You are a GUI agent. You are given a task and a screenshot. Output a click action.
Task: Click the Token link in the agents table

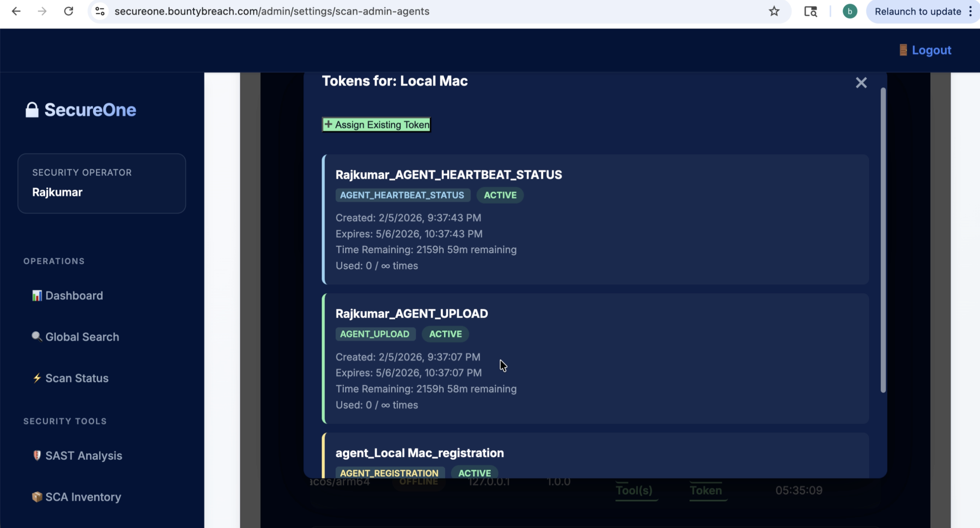[705, 490]
